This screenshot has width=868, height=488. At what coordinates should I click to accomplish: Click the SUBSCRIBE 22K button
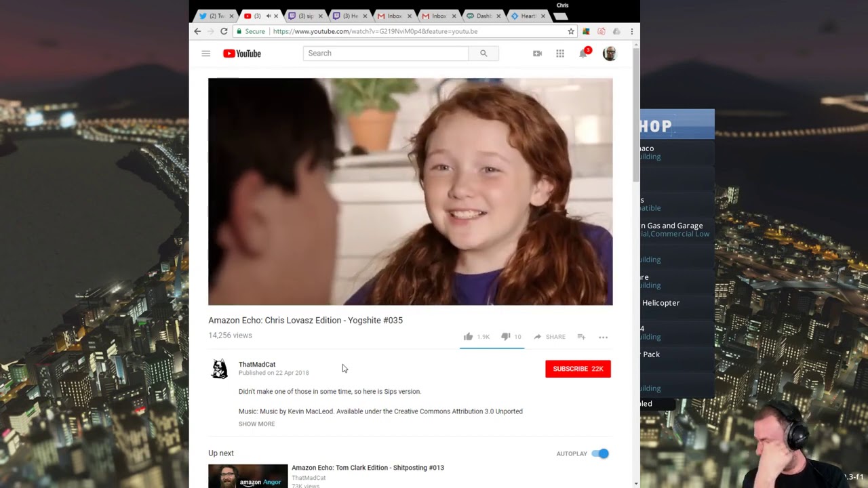[x=578, y=369]
